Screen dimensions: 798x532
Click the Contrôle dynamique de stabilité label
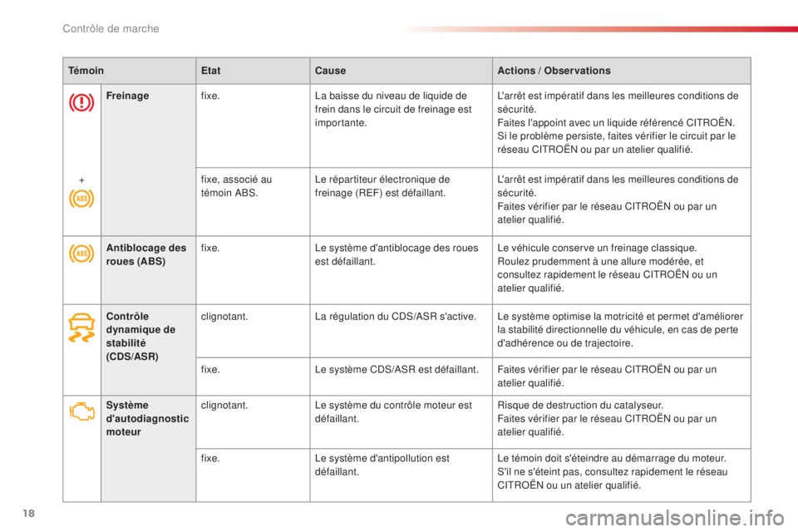click(x=141, y=336)
